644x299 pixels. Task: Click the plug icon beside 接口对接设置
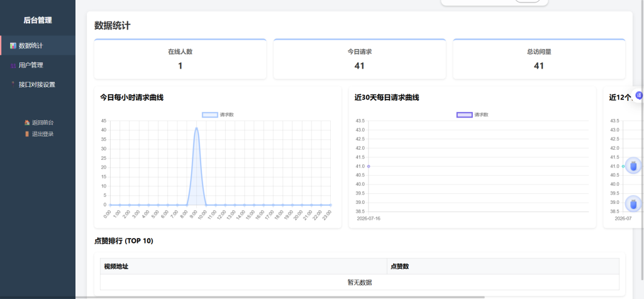tap(13, 84)
